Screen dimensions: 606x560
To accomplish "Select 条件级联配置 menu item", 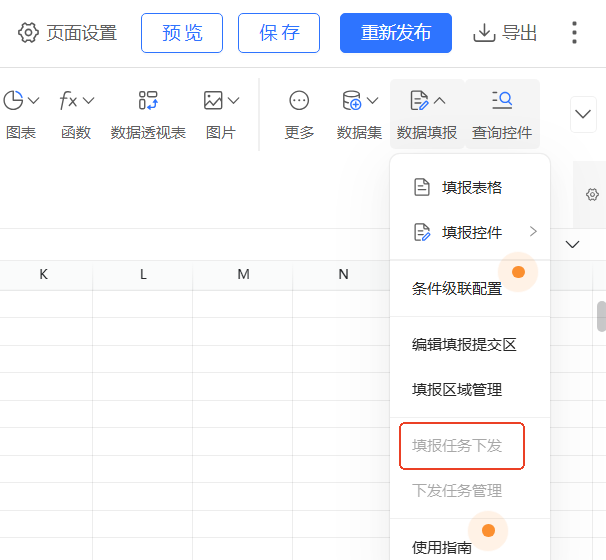I will point(457,288).
